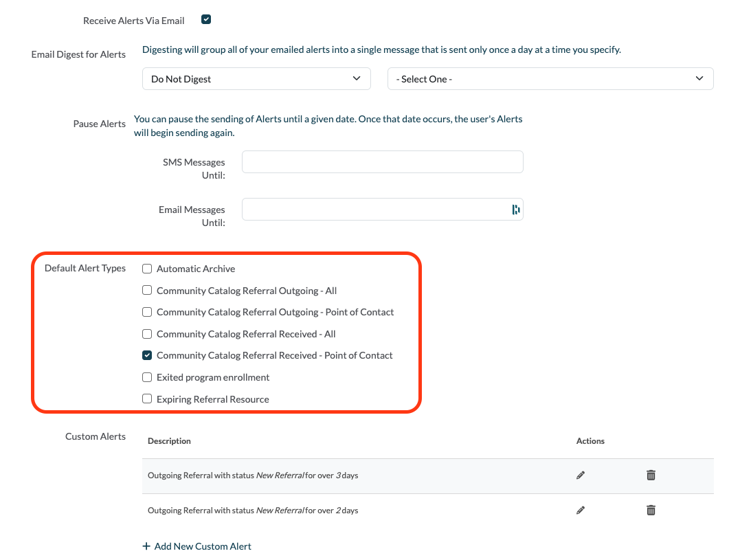Open the Do Not Digest dropdown

pos(256,79)
